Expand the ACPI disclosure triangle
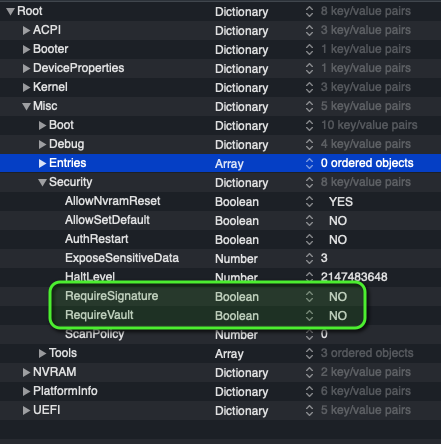 [x=26, y=31]
